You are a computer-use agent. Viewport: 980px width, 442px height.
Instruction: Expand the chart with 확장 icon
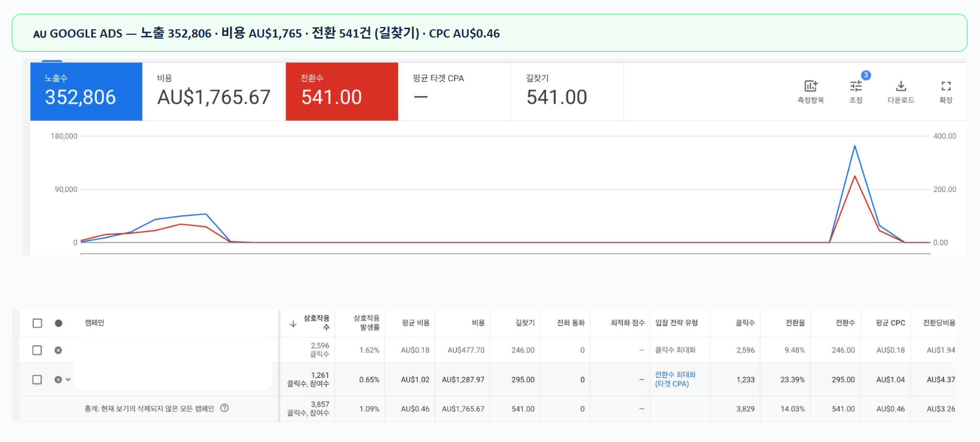click(x=946, y=87)
